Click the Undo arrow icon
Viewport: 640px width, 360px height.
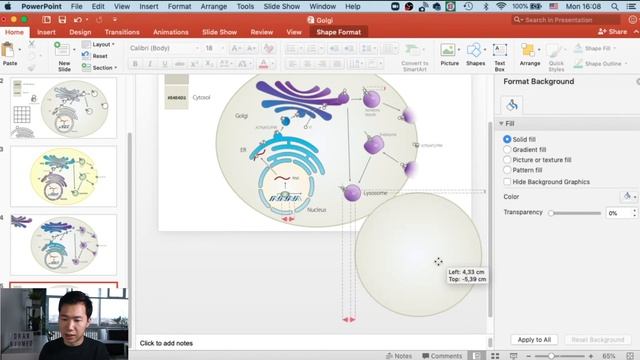pyautogui.click(x=78, y=20)
